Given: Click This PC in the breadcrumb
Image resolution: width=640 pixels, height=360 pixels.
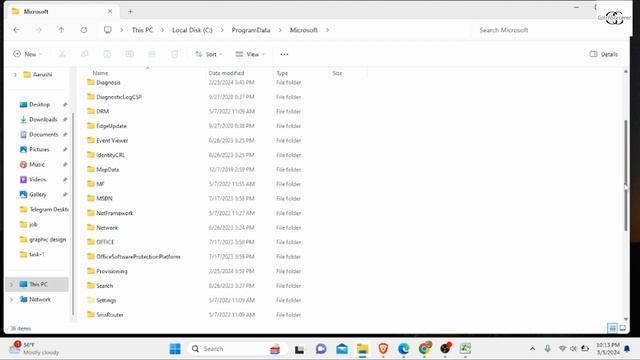Looking at the screenshot, I should tap(142, 30).
